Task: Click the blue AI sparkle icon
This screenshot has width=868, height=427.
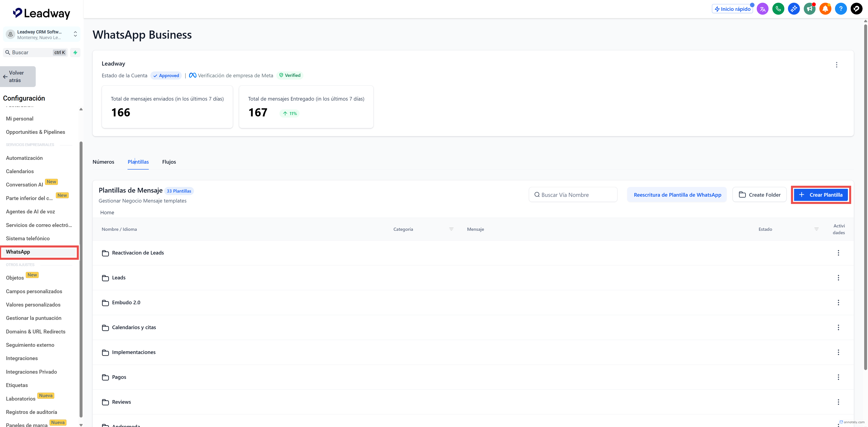Action: click(x=794, y=9)
